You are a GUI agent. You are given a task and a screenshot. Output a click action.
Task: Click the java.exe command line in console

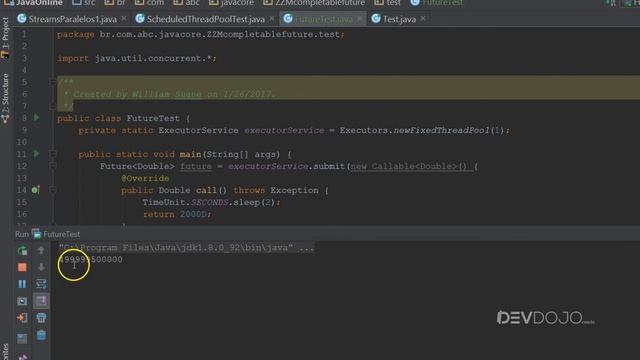pyautogui.click(x=187, y=247)
